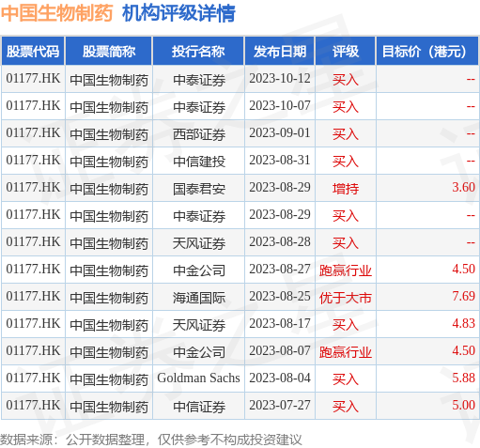The height and width of the screenshot is (448, 480).
Task: Click 中泰证券 in the 2023-10-12 row
Action: click(199, 80)
